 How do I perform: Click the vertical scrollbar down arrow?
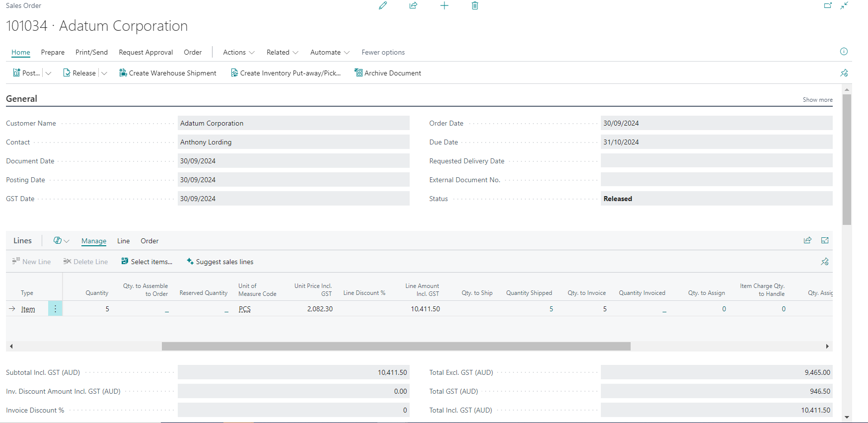click(847, 418)
